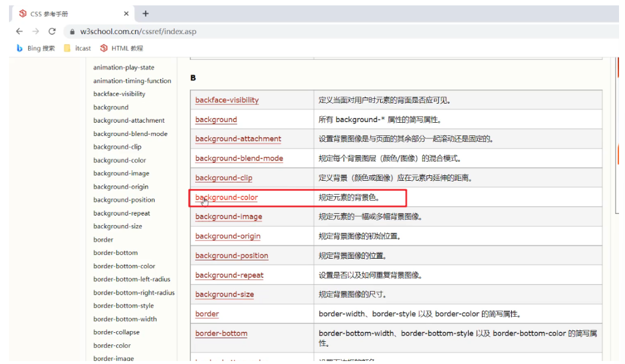
Task: Open backface-visibility table link
Action: (x=227, y=100)
